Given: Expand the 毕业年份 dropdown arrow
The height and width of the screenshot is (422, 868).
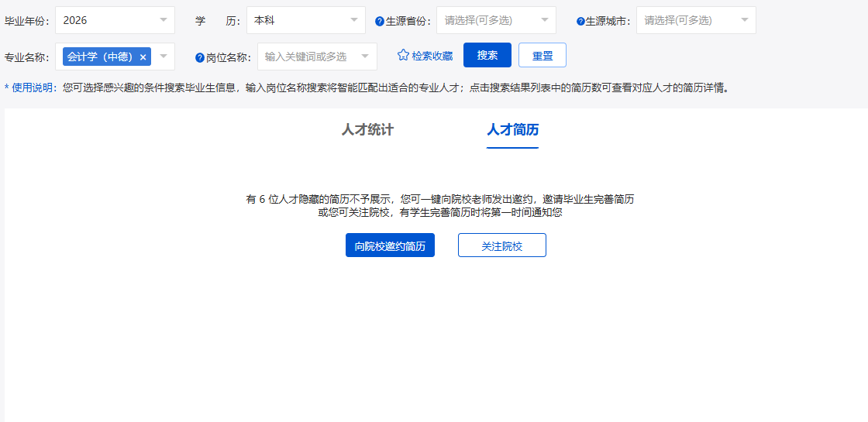Looking at the screenshot, I should coord(163,20).
